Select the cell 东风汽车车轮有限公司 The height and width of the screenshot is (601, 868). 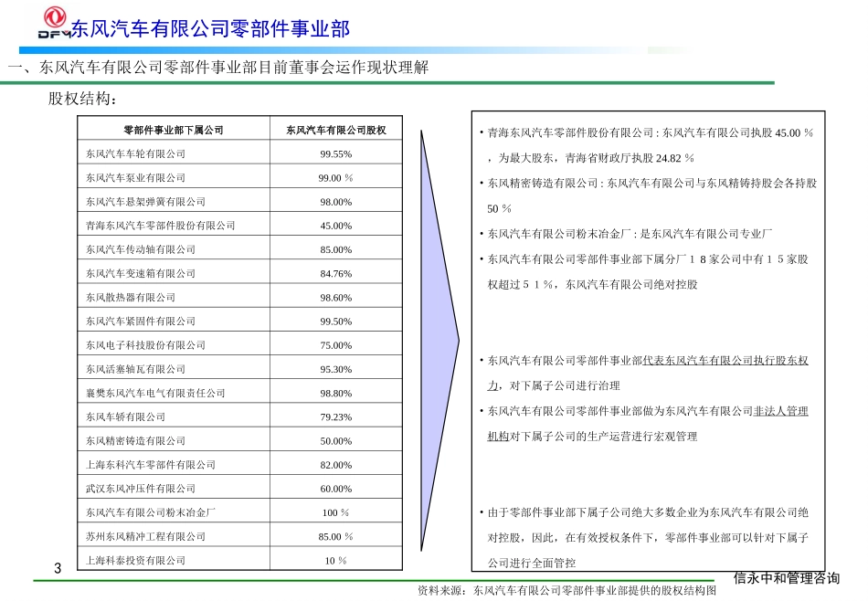135,153
